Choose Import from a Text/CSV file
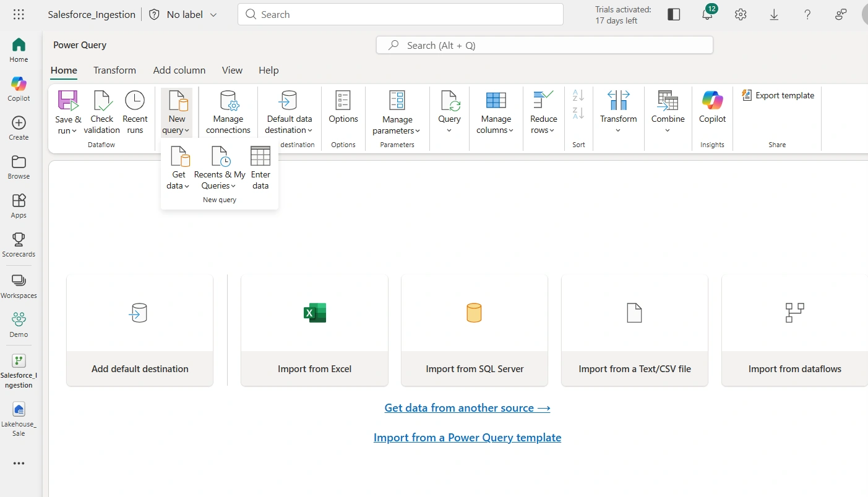Viewport: 868px width, 497px height. point(635,331)
